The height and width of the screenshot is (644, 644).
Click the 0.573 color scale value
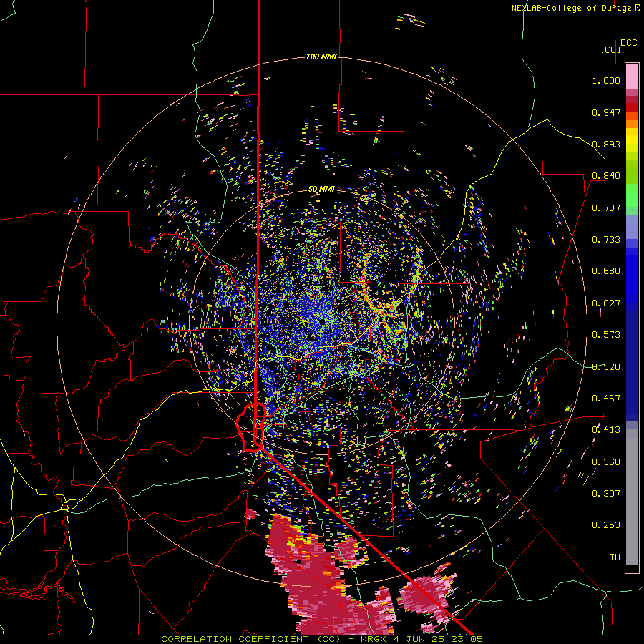tap(606, 335)
